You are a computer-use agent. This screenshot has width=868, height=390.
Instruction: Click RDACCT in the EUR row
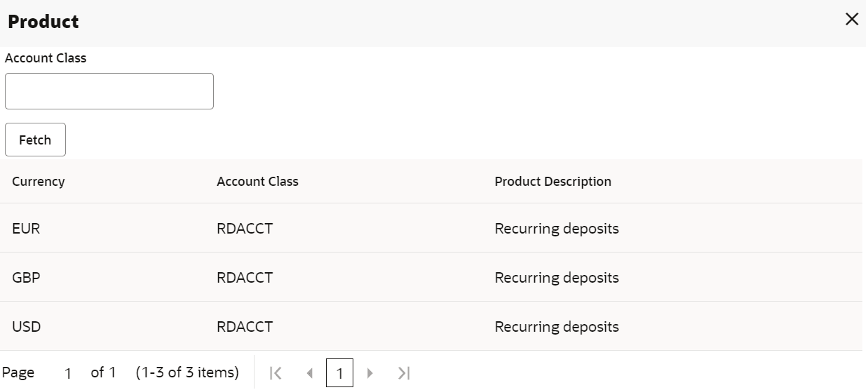coord(245,229)
